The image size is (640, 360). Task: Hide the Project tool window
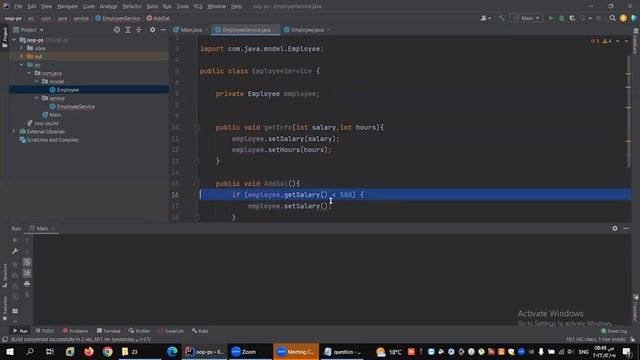163,30
